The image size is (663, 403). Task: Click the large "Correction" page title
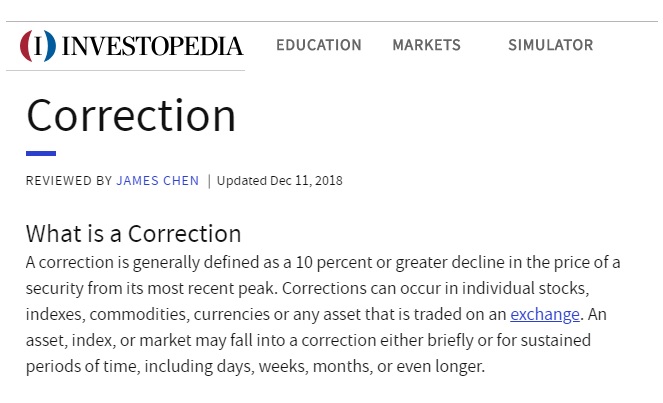point(131,114)
